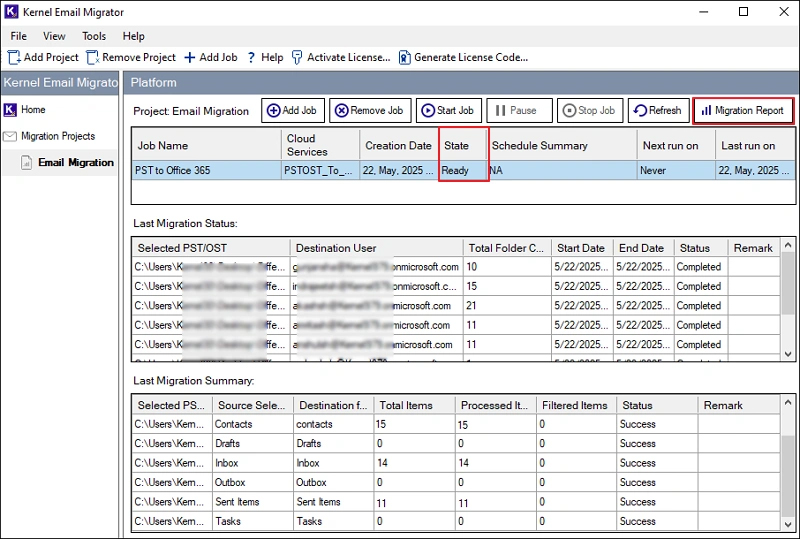This screenshot has height=539, width=800.
Task: Click the Kernel app logo in title bar
Action: pos(11,12)
